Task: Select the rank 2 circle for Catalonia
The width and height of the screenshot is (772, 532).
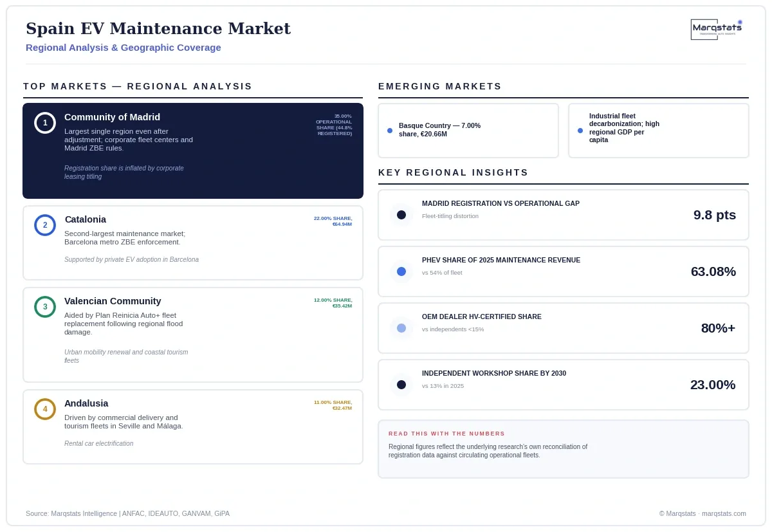Action: (x=45, y=225)
